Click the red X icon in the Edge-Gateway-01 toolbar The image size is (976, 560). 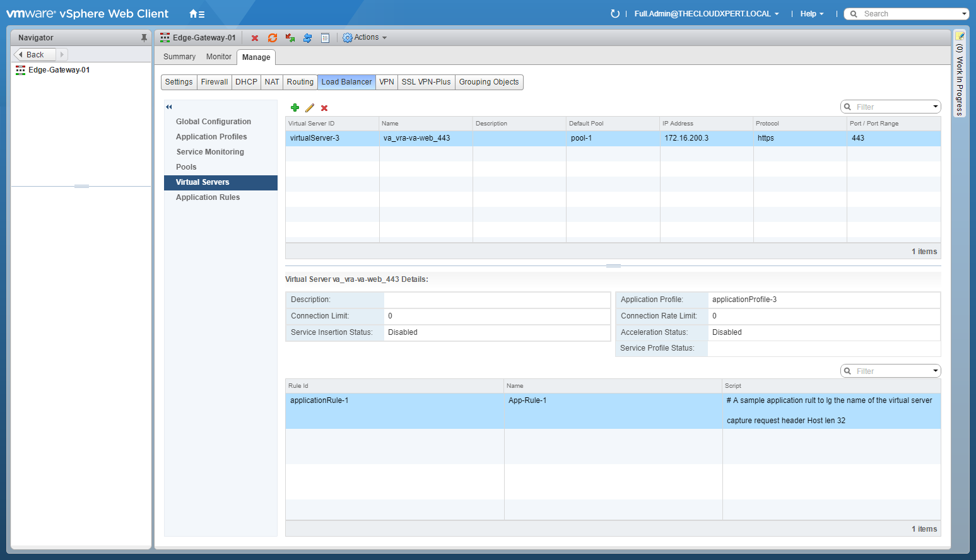(255, 38)
